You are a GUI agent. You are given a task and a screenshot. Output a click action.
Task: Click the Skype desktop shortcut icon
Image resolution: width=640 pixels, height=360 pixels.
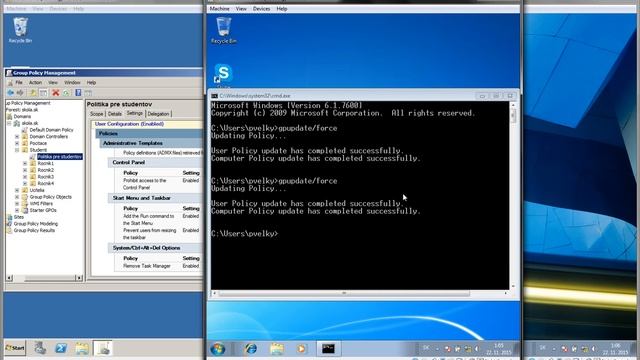(x=223, y=75)
